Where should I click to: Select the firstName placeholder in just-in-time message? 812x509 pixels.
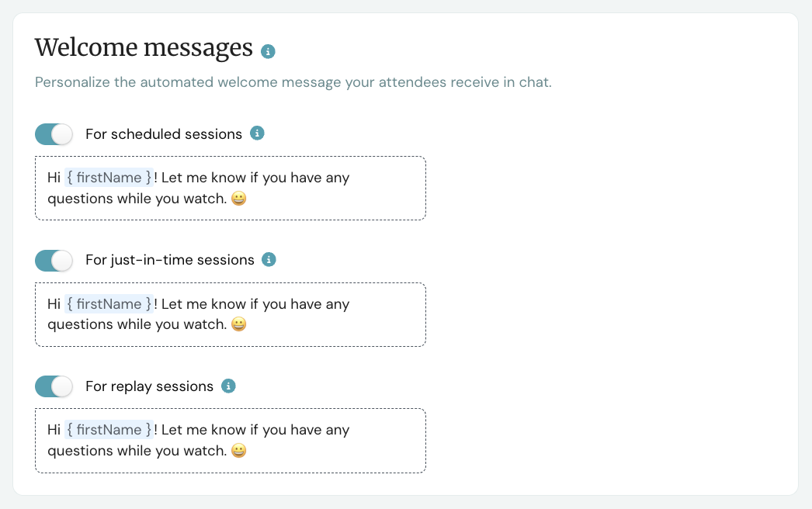pos(108,303)
